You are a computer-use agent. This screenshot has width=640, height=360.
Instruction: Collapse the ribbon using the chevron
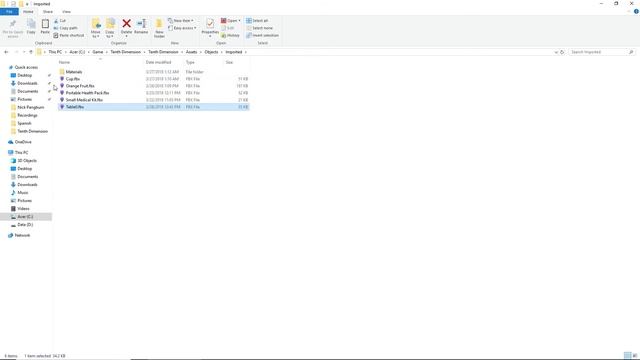(x=629, y=12)
